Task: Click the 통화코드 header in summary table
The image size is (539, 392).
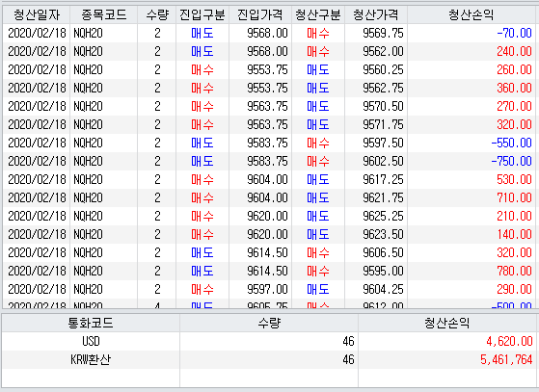Action: 91,323
